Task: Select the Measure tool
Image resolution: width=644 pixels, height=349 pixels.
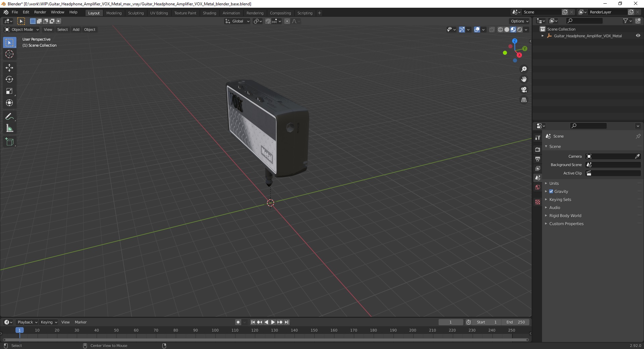Action: pos(9,129)
